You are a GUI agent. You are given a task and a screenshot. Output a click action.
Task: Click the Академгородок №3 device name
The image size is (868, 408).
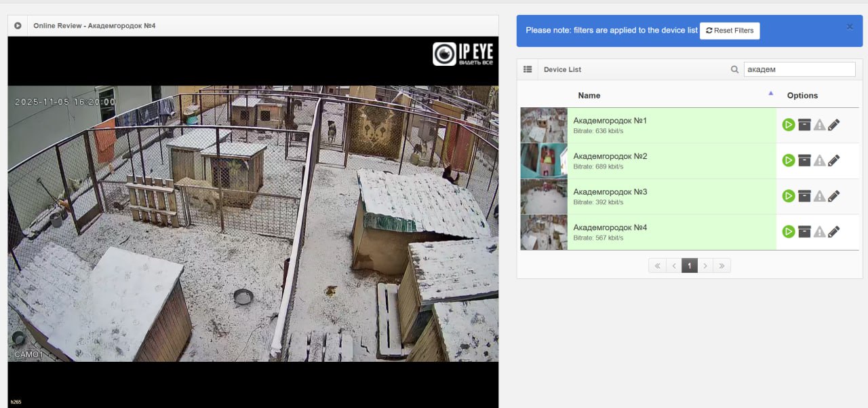coord(610,192)
